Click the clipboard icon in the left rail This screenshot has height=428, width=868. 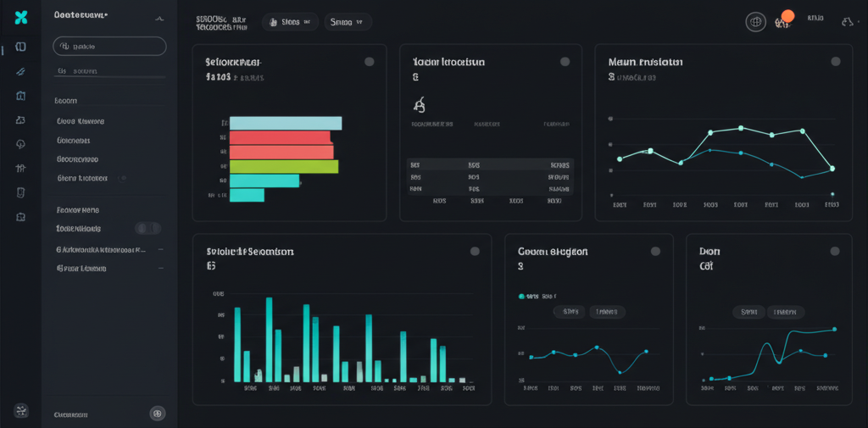click(x=21, y=192)
